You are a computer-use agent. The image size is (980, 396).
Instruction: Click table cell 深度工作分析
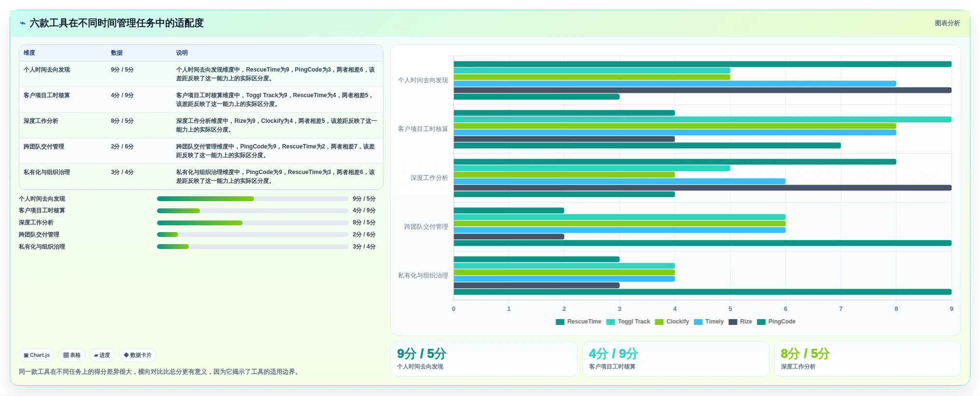point(41,121)
